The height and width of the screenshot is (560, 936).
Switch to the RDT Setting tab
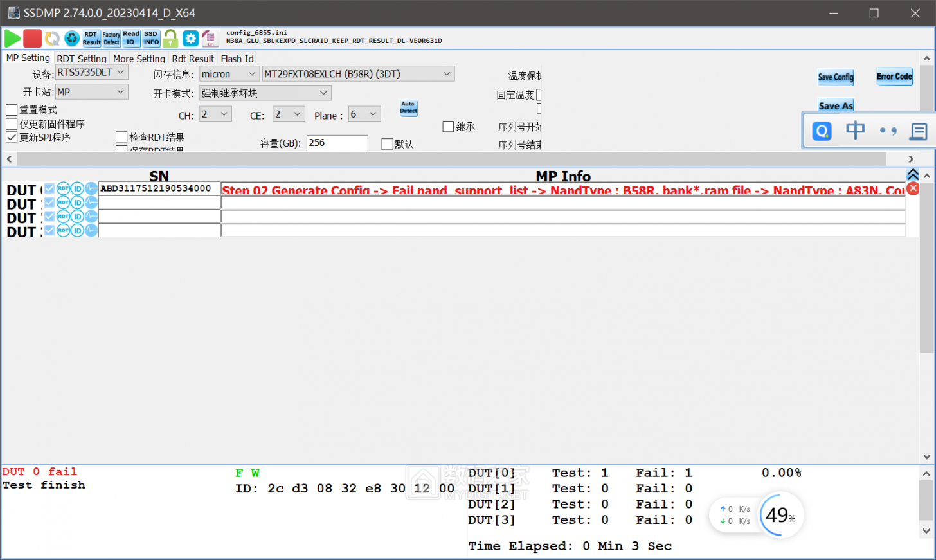click(82, 59)
